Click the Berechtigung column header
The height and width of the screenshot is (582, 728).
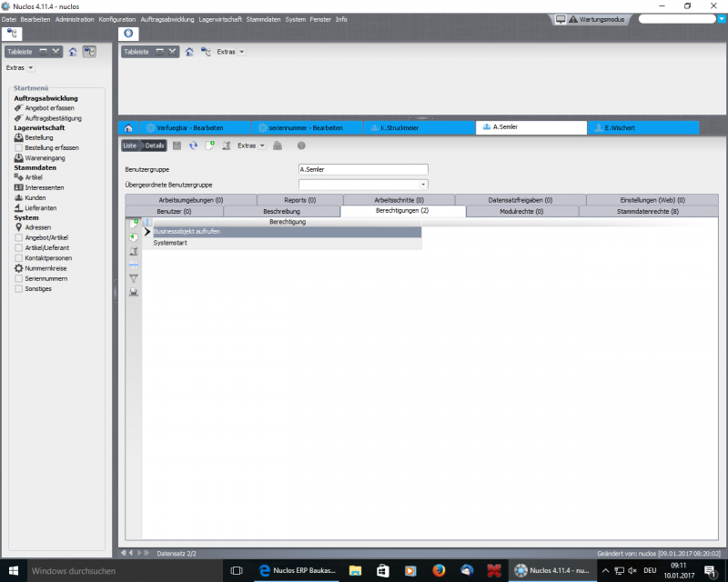[x=288, y=222]
